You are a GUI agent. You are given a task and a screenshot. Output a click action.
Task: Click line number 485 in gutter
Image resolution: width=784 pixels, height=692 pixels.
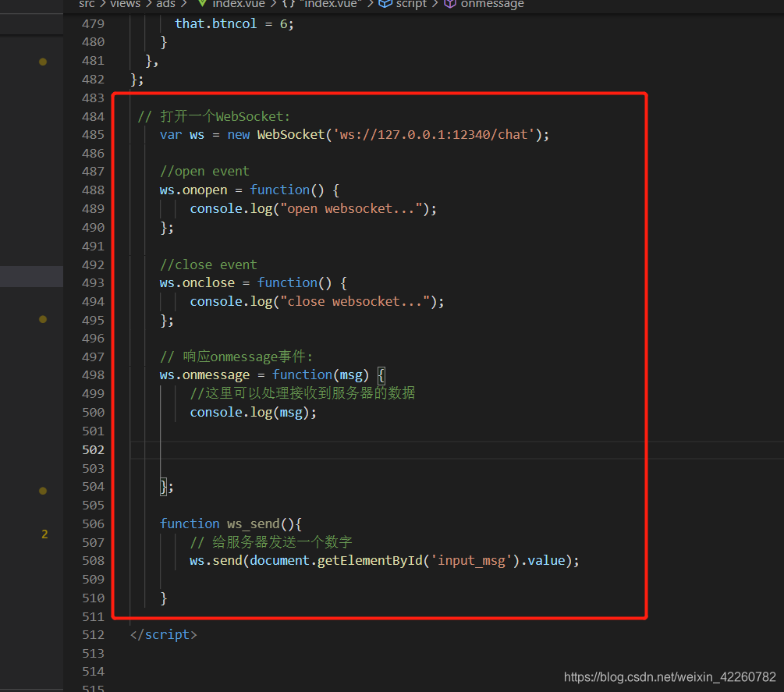click(x=93, y=135)
